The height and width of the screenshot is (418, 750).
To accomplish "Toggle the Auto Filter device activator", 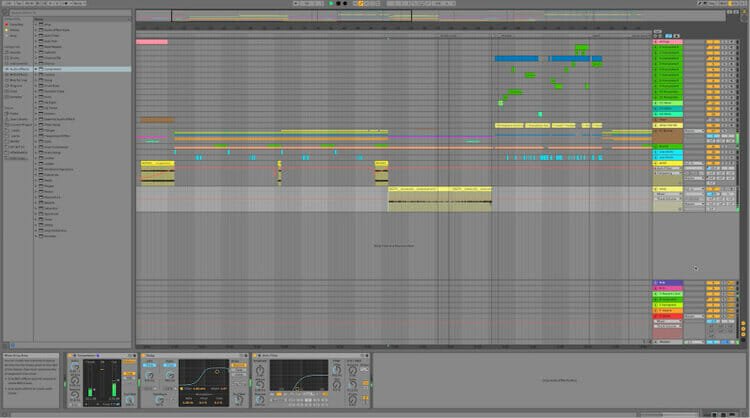I will (255, 354).
